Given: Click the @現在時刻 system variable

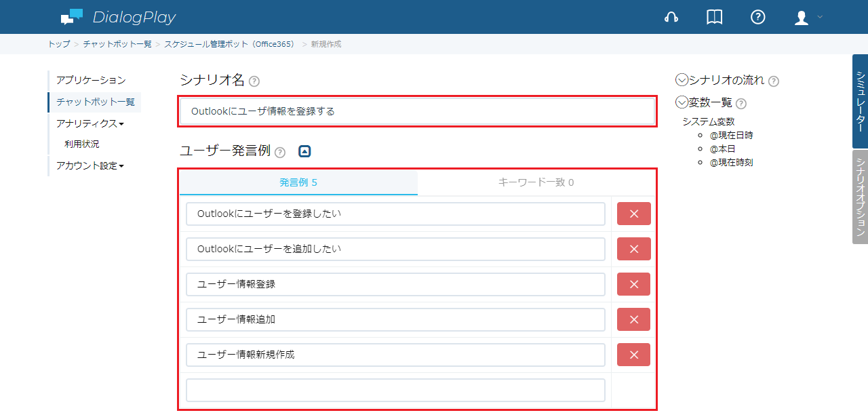Looking at the screenshot, I should click(x=731, y=163).
